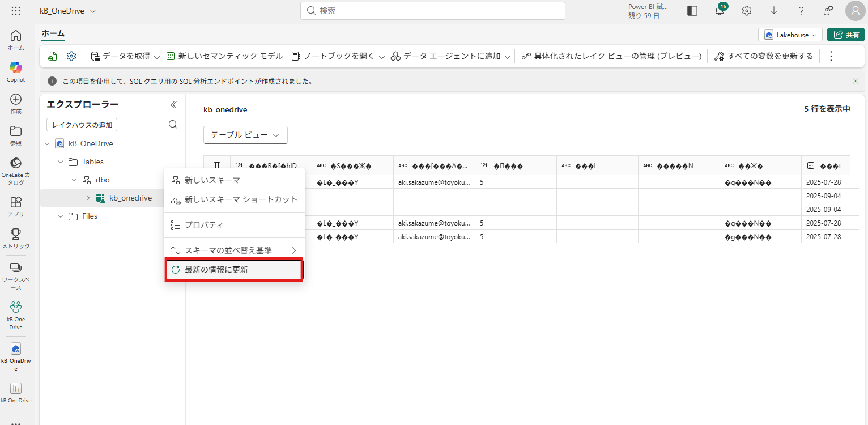Expand the kb_onedrive table node
This screenshot has height=425, width=868.
pyautogui.click(x=88, y=198)
